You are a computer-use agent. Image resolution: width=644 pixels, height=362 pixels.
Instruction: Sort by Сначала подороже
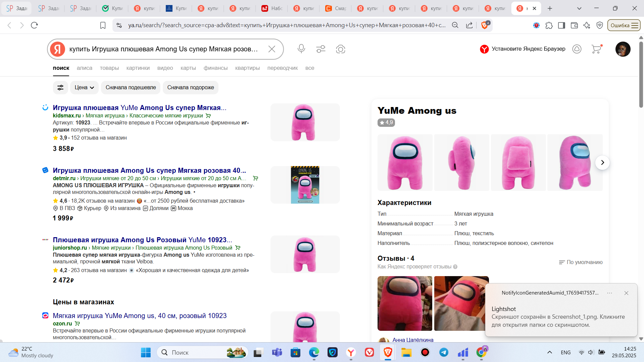pyautogui.click(x=191, y=88)
